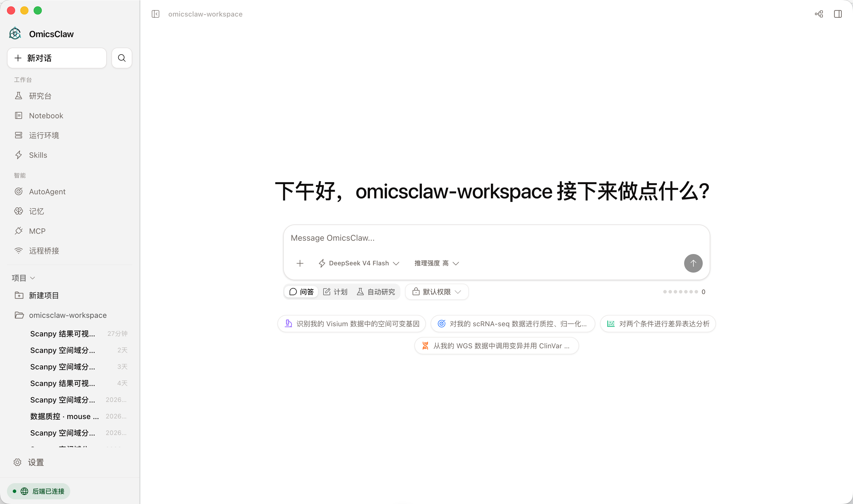The image size is (853, 504).
Task: Open the Notebook section
Action: coord(70,116)
